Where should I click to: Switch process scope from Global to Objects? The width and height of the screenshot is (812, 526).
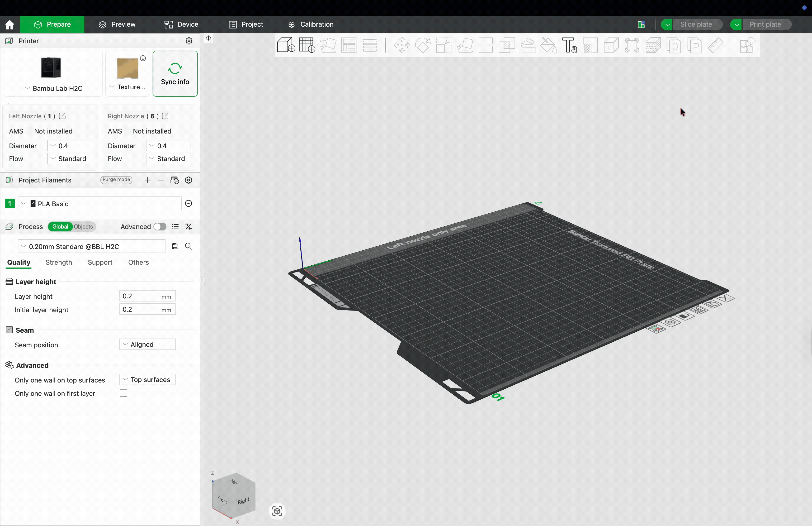[84, 227]
